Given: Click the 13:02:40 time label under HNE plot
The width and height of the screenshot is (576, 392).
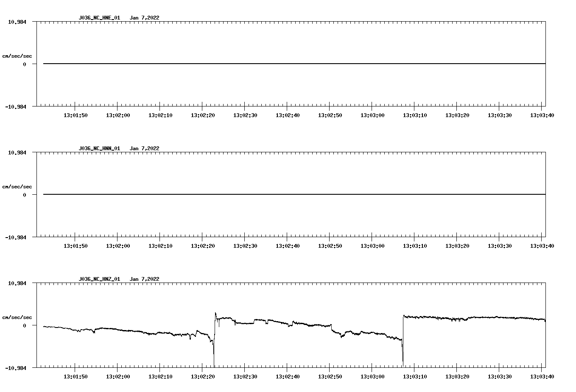Looking at the screenshot, I should (288, 115).
